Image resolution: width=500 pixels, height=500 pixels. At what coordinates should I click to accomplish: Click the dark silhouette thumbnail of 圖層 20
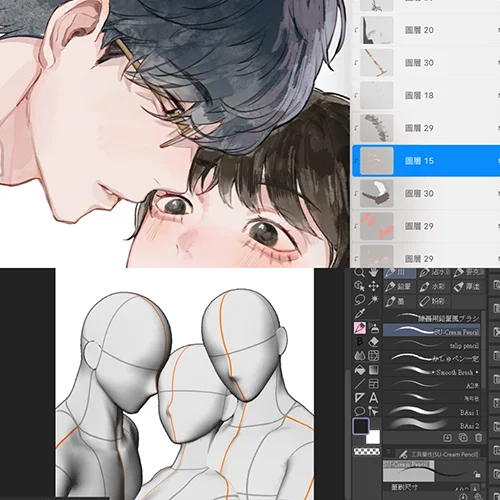click(377, 30)
